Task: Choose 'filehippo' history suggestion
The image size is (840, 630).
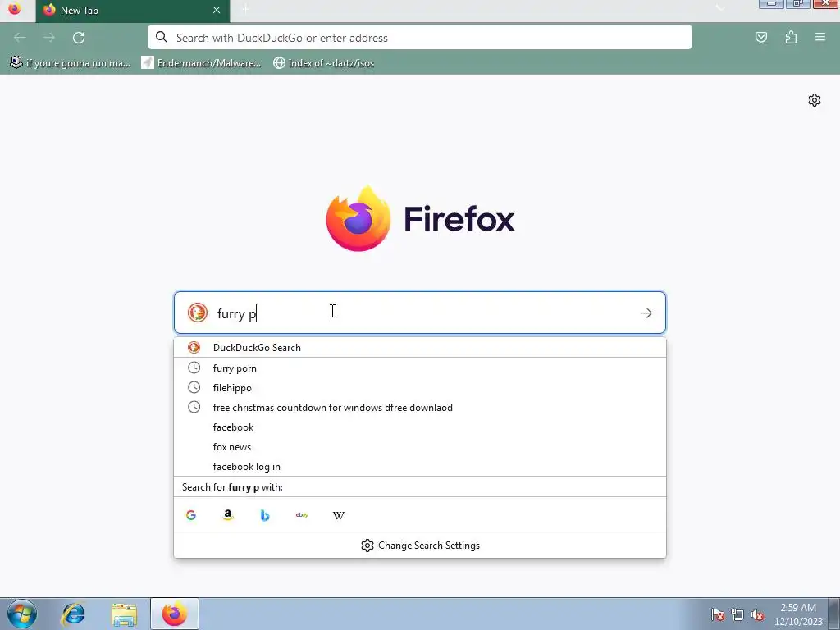Action: point(419,388)
